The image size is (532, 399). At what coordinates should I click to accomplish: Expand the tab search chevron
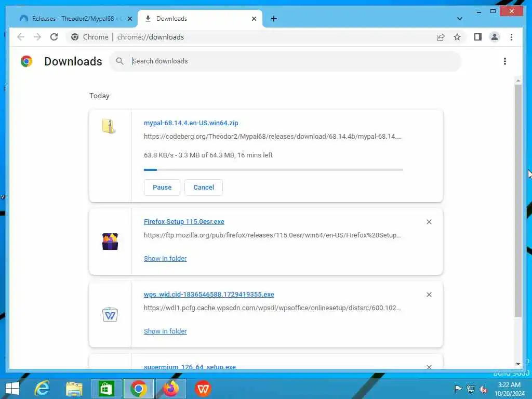pyautogui.click(x=459, y=19)
